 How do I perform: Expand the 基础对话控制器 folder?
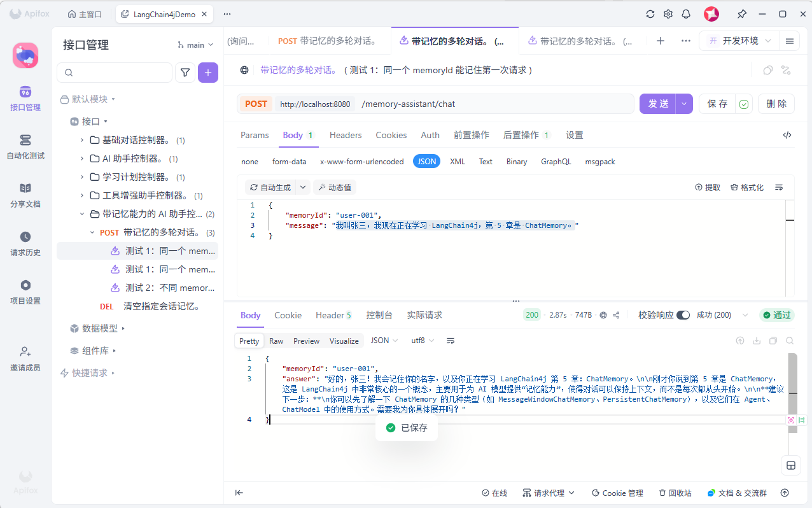pyautogui.click(x=81, y=140)
